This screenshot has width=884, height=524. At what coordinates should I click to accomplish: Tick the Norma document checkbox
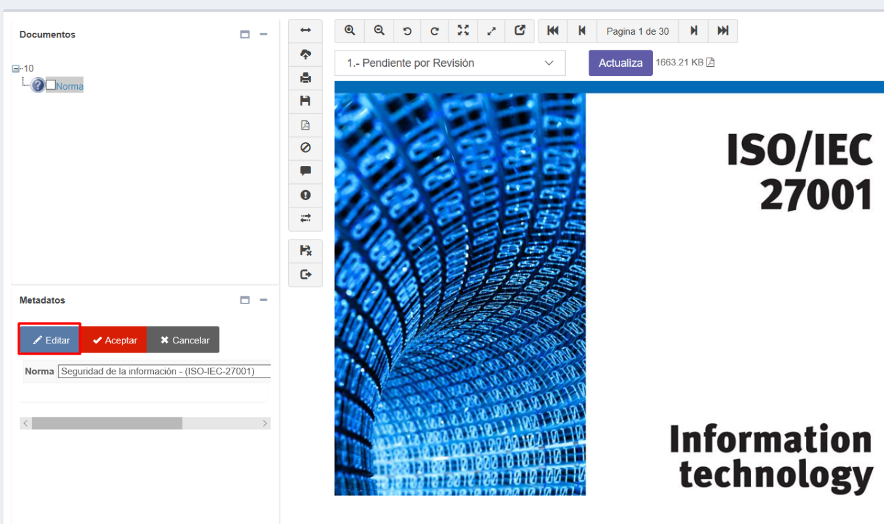(51, 85)
